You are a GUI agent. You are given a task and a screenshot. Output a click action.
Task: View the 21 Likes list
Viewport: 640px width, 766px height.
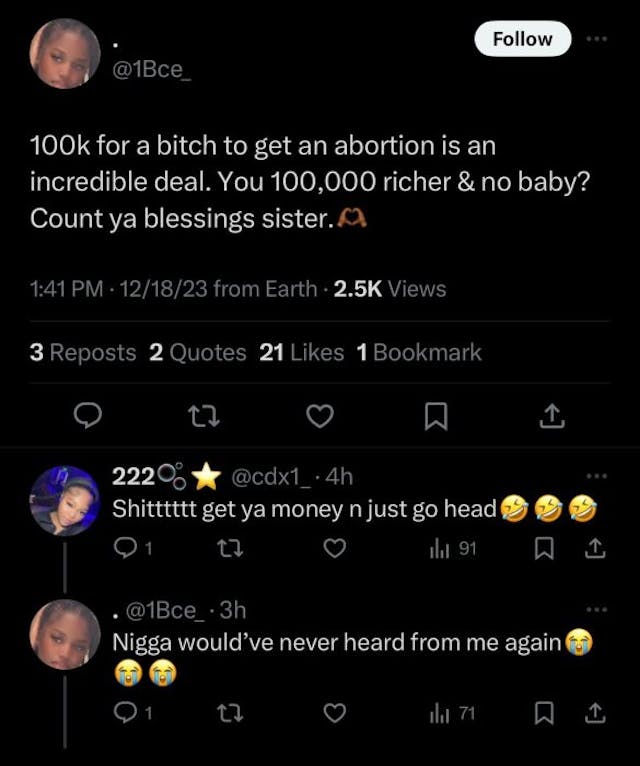pyautogui.click(x=301, y=352)
